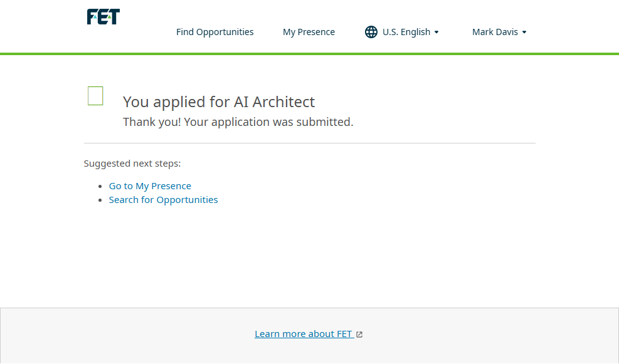Click the green divider line under the header
Screen dimensions: 619x364
(x=309, y=54)
